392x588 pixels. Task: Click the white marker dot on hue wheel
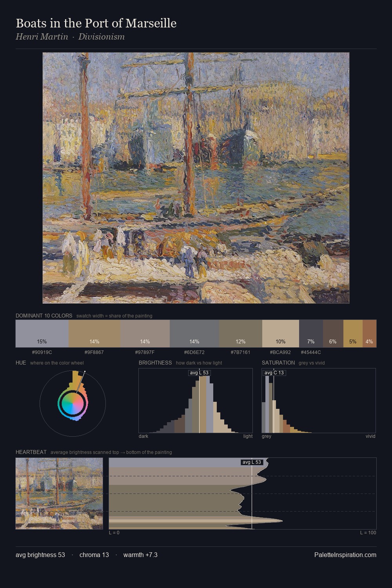click(x=85, y=371)
